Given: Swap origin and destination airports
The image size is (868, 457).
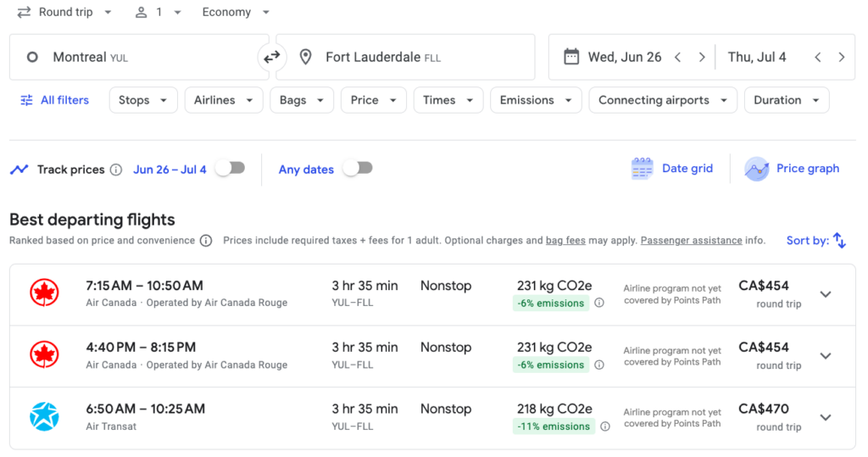Looking at the screenshot, I should pyautogui.click(x=271, y=58).
